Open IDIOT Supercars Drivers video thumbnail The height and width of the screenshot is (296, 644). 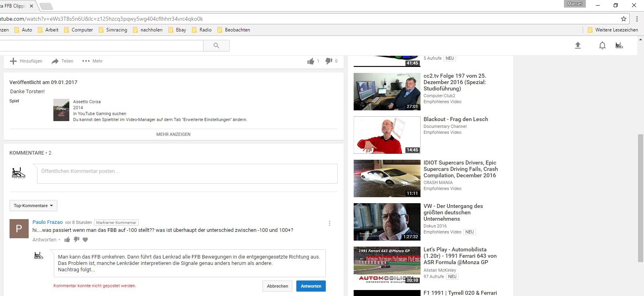pyautogui.click(x=387, y=178)
